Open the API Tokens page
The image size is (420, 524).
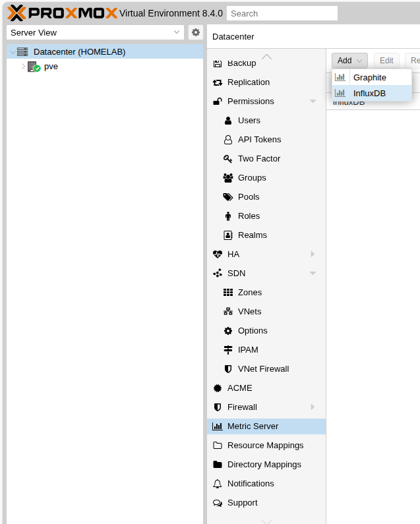[x=266, y=139]
